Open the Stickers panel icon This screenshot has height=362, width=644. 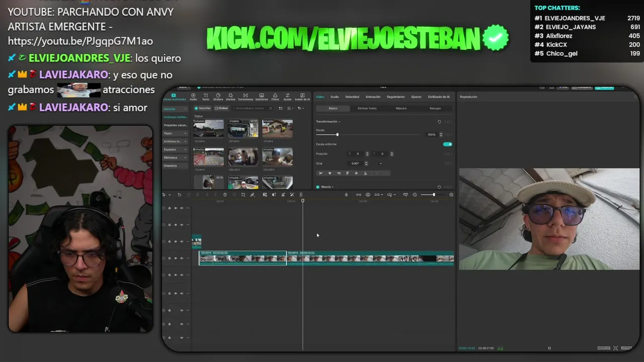[218, 97]
